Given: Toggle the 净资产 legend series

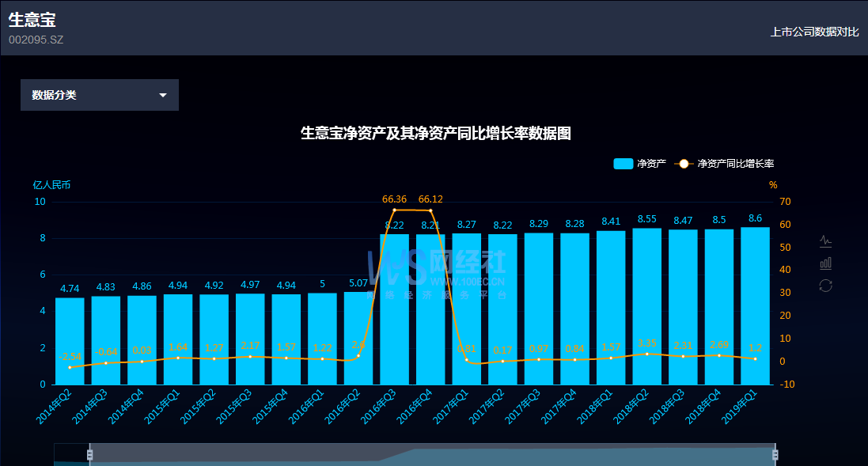Looking at the screenshot, I should (x=639, y=164).
